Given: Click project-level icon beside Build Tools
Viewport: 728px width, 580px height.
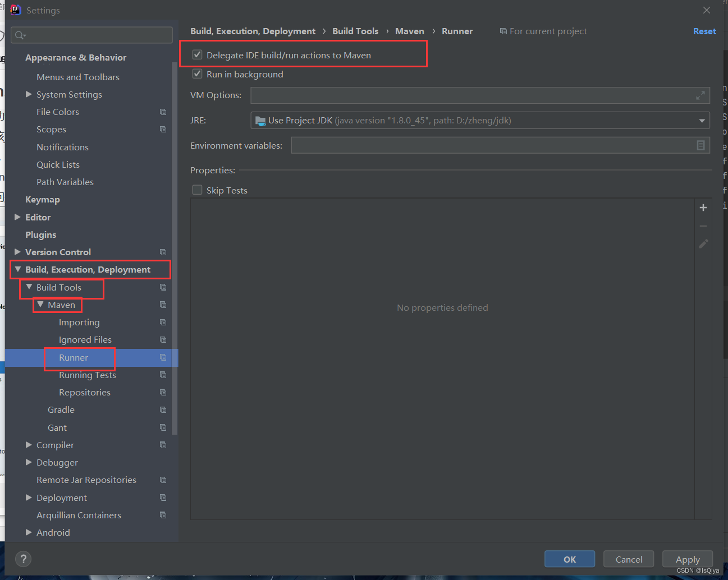Looking at the screenshot, I should click(163, 287).
